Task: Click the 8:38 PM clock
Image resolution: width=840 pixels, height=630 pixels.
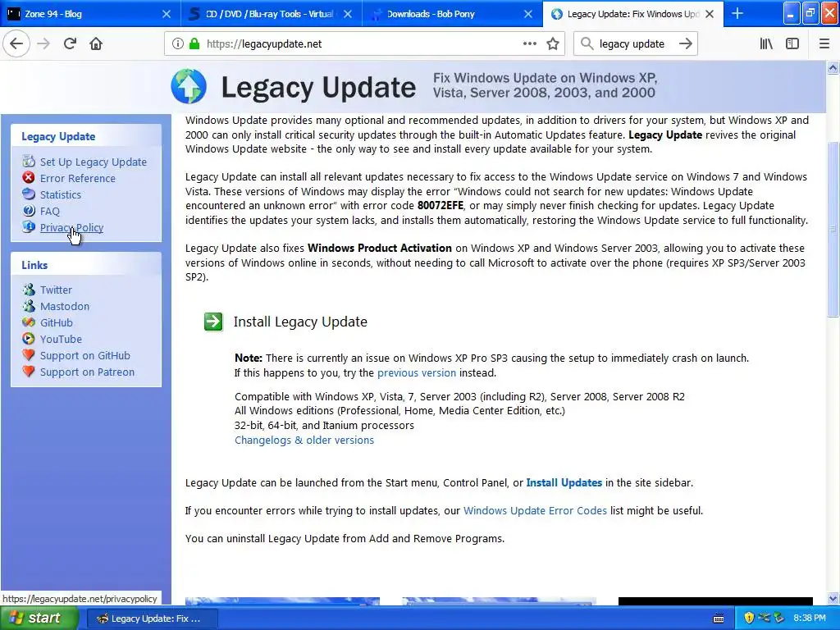Action: pyautogui.click(x=810, y=619)
